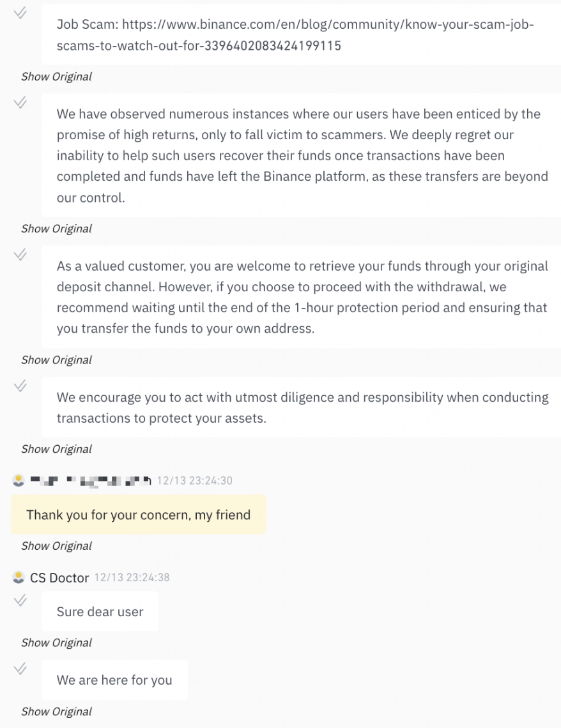
Task: Click the checkmark icon next to Sure dear user
Action: point(20,600)
